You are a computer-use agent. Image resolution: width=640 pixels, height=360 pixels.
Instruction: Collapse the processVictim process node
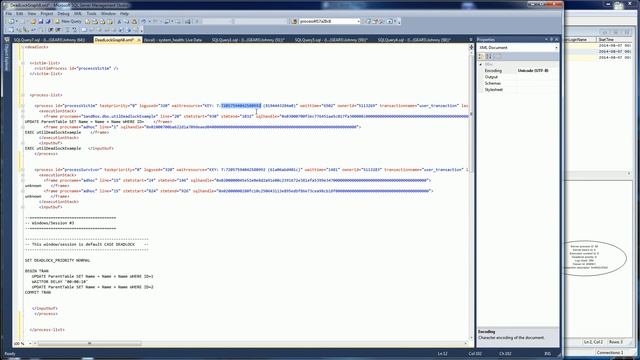pos(23,106)
